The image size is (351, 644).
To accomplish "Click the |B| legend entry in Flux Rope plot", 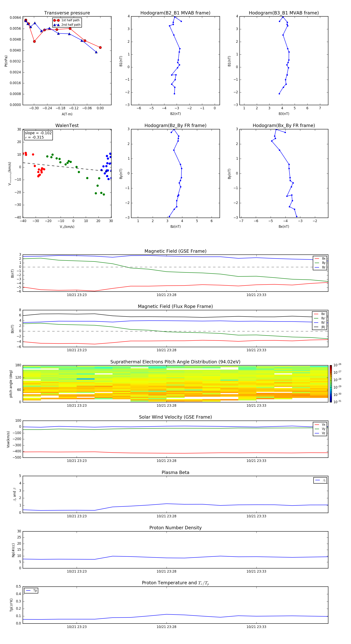I will pyautogui.click(x=320, y=327).
